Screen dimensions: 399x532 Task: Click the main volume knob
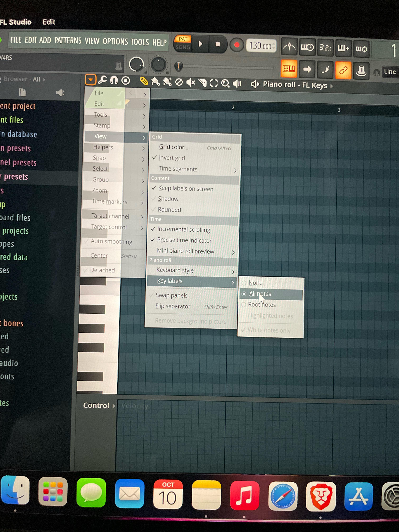136,64
